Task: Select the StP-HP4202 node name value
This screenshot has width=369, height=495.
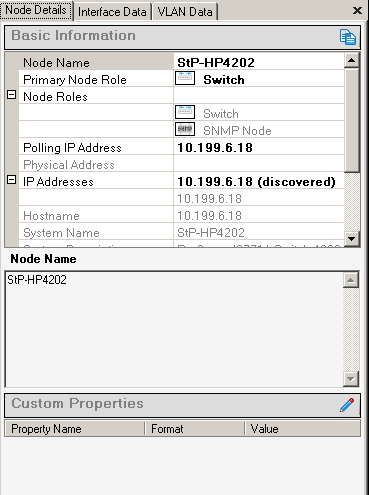Action: pos(216,62)
